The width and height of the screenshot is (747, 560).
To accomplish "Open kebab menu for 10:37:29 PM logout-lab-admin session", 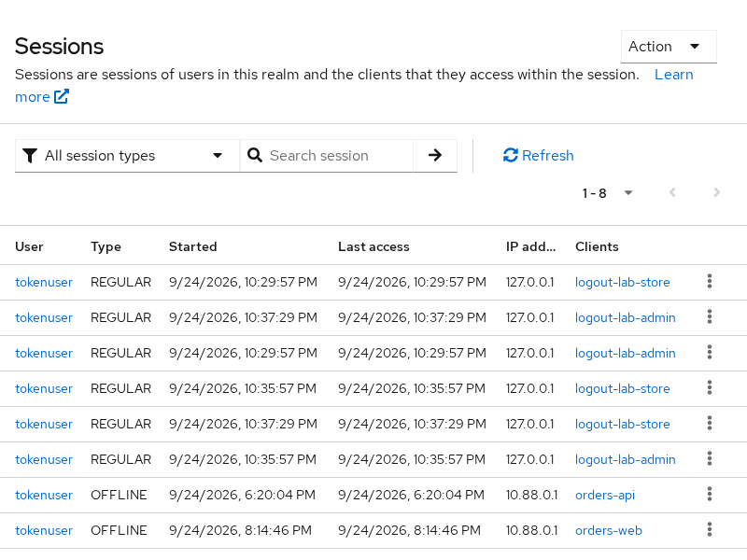I will pyautogui.click(x=710, y=316).
